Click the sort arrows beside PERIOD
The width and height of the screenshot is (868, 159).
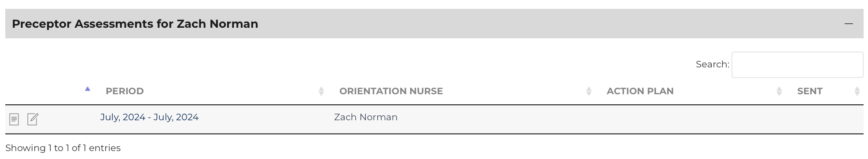pos(321,91)
